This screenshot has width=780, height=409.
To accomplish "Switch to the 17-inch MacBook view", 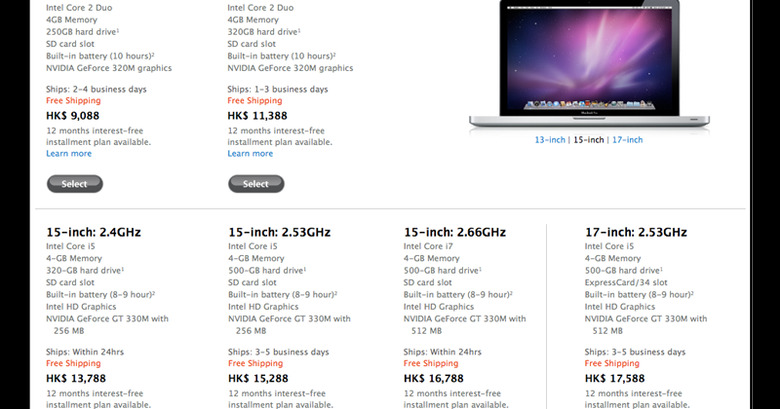I will [x=627, y=140].
